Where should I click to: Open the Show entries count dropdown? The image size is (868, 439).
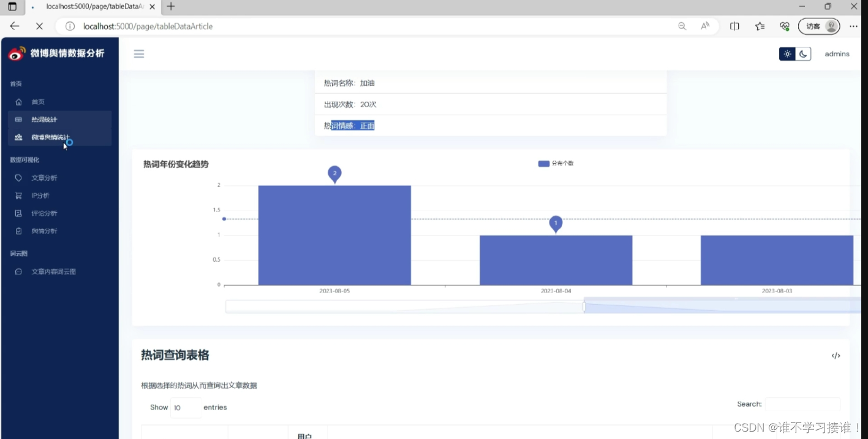(185, 408)
